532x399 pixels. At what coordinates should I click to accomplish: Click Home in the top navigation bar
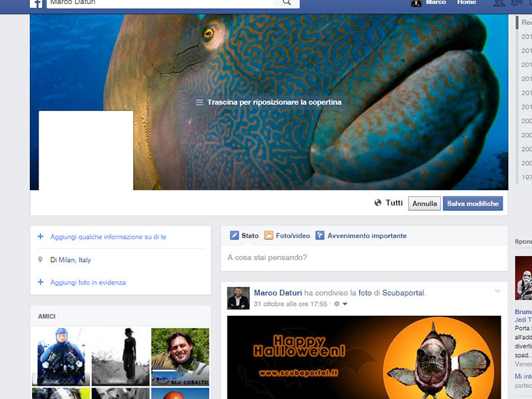pyautogui.click(x=466, y=3)
